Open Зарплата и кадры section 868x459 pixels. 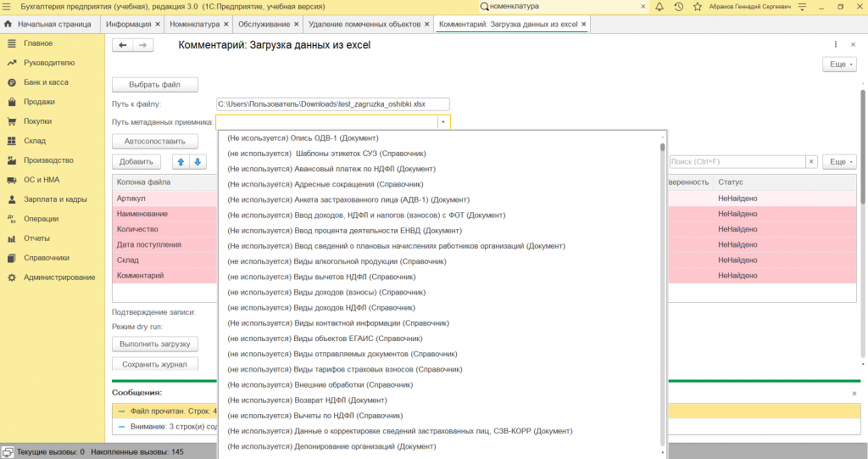pos(55,199)
